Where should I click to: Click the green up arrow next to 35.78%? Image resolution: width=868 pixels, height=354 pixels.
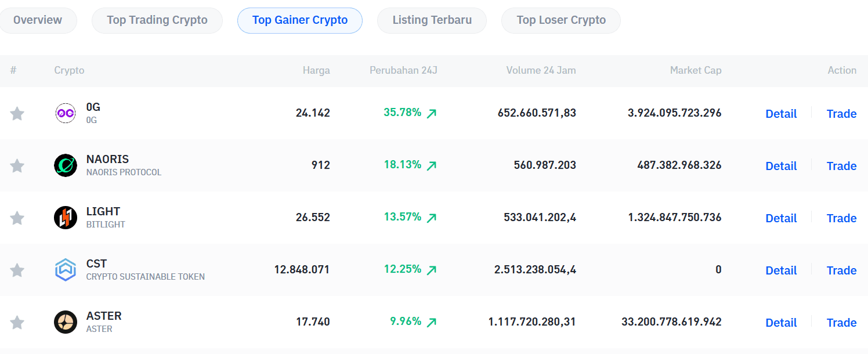(x=431, y=113)
